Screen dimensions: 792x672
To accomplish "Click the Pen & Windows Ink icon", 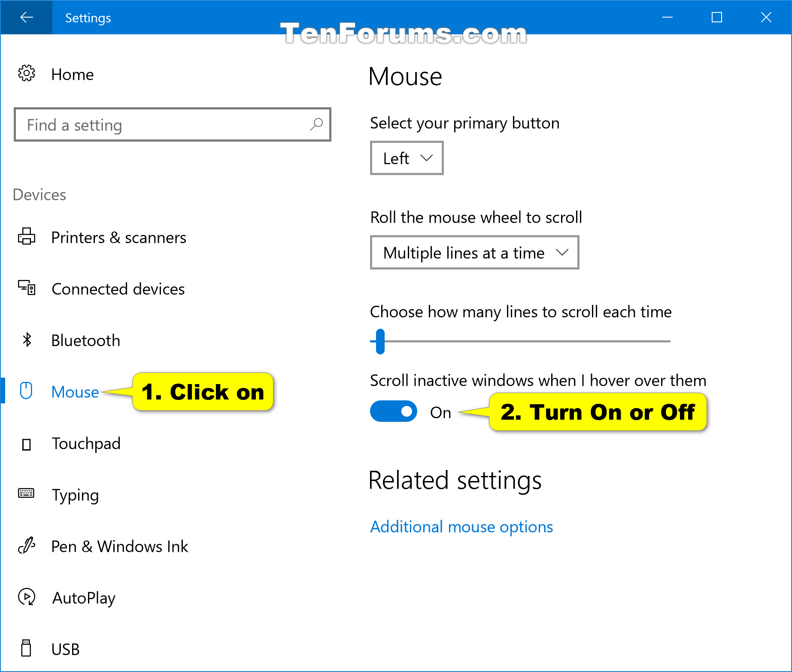I will pos(27,546).
